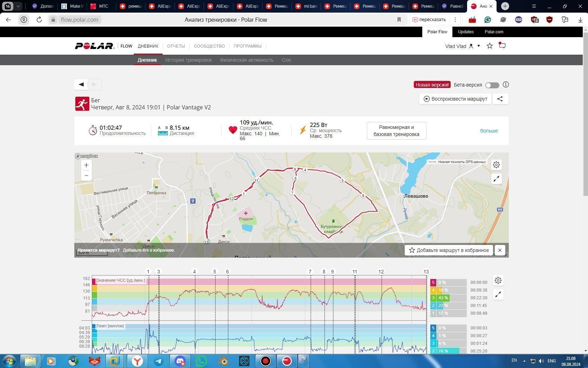Viewport: 588px width, 368px height.
Task: Open the share training icon
Action: (500, 99)
